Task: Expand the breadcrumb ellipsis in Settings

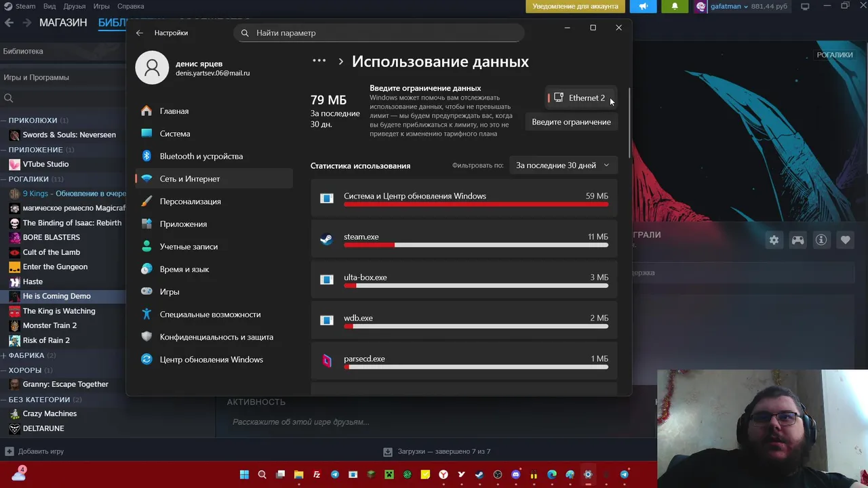Action: 319,60
